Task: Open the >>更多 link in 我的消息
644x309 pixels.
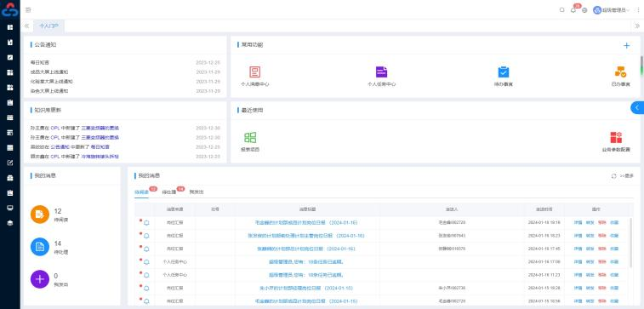Action: coord(627,176)
